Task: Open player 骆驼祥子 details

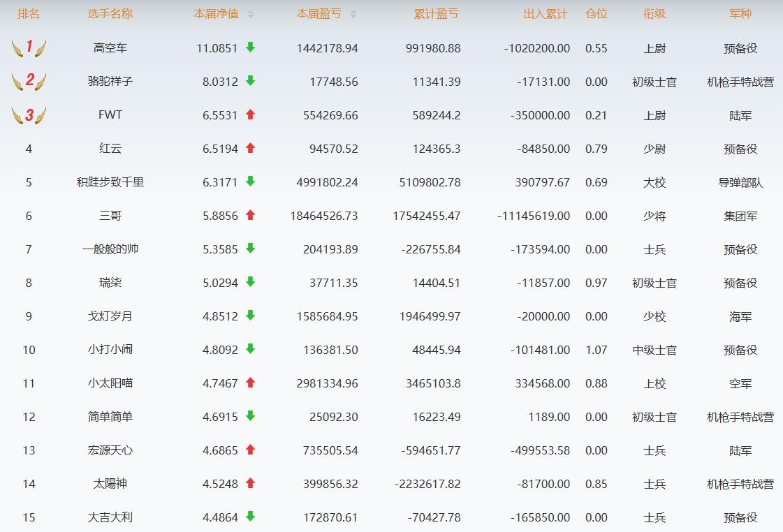Action: pyautogui.click(x=110, y=82)
